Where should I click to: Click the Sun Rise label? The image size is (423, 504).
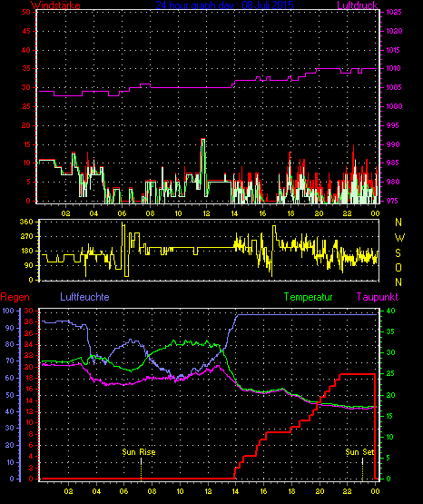point(139,452)
